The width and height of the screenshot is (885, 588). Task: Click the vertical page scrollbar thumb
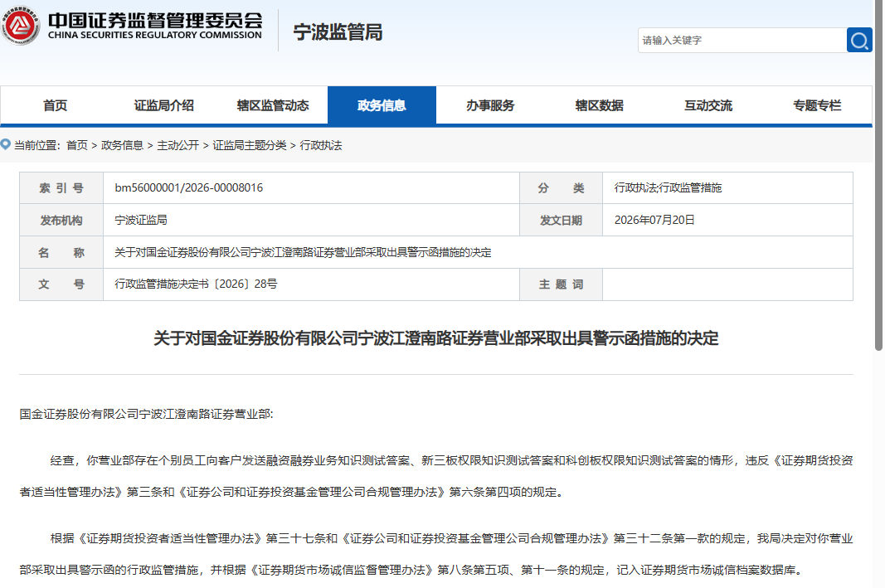pos(878,175)
